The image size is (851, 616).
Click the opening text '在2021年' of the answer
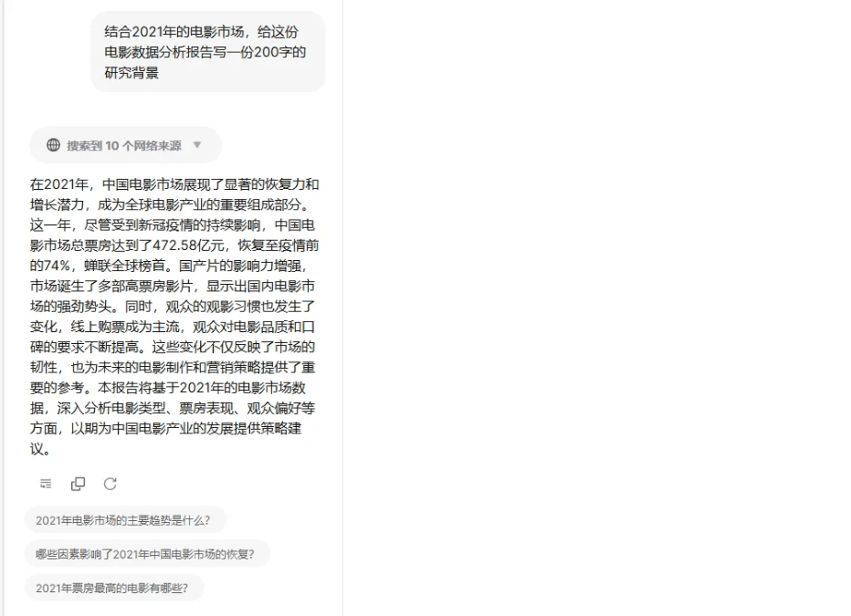[x=59, y=184]
